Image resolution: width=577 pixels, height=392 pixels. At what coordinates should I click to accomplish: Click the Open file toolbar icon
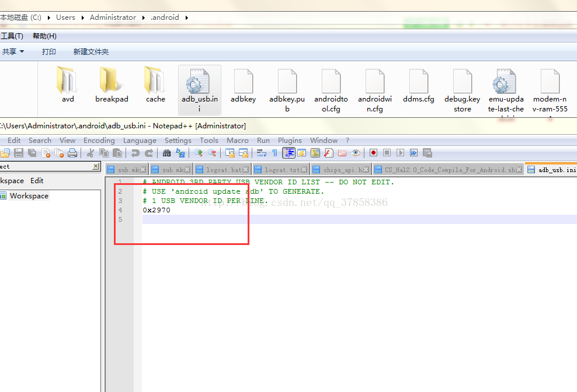[5, 153]
